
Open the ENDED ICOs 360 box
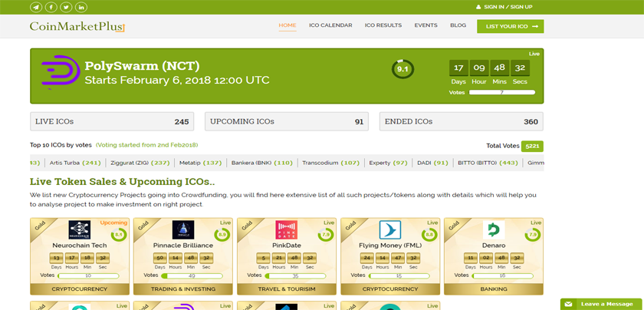tap(462, 122)
